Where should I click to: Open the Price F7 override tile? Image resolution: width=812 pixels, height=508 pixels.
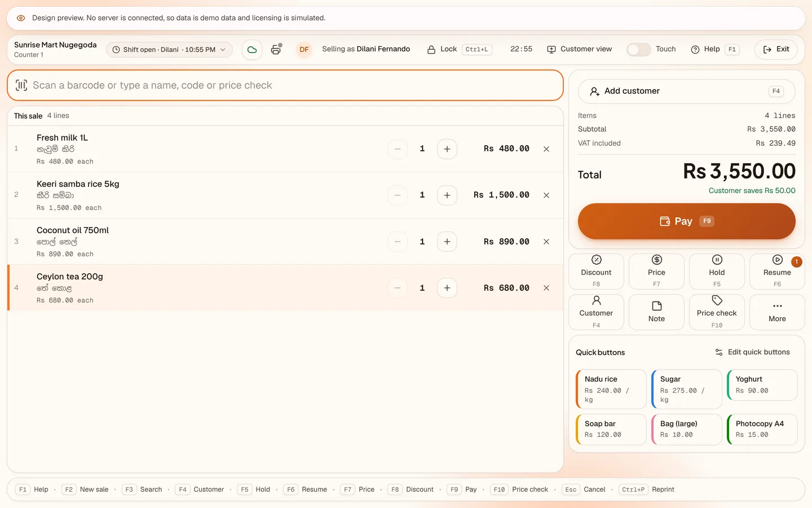657,271
